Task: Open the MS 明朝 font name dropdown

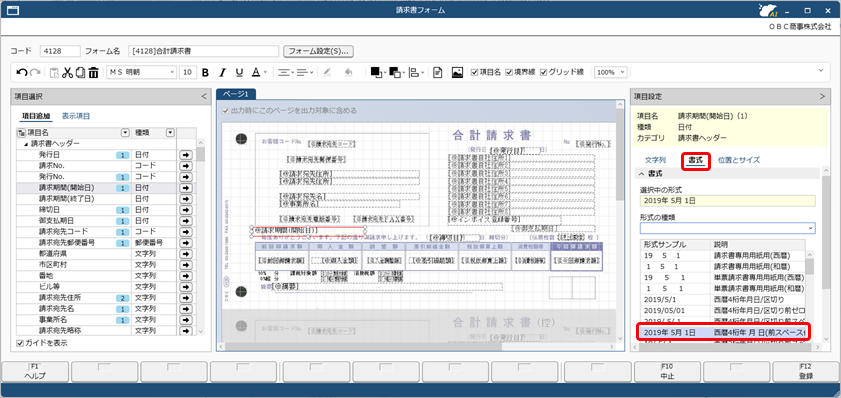Action: (172, 72)
